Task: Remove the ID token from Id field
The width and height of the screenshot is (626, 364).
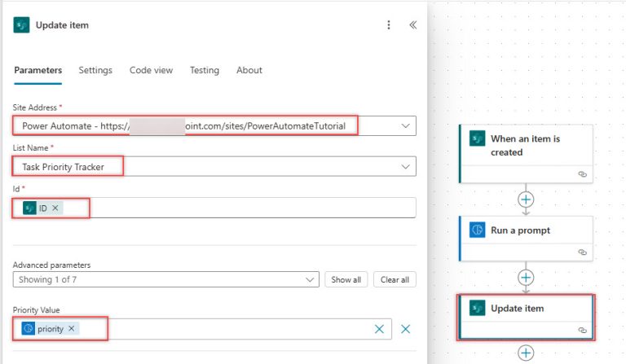Action: (x=55, y=208)
